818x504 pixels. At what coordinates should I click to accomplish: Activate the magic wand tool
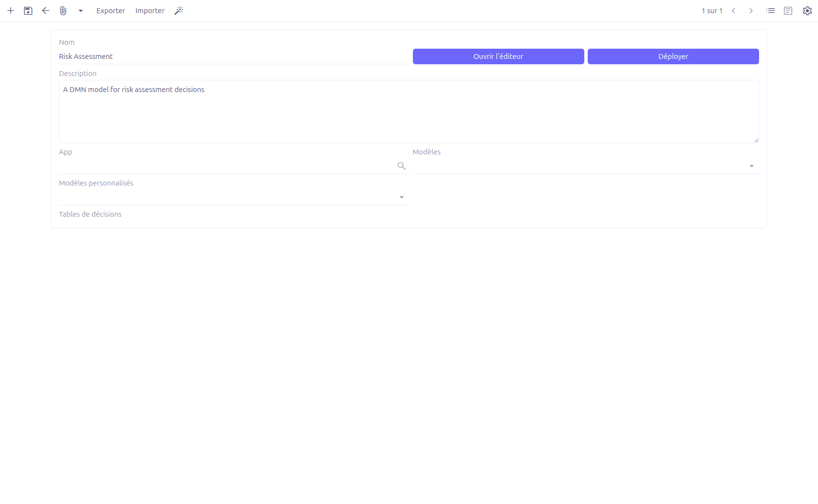pos(179,10)
